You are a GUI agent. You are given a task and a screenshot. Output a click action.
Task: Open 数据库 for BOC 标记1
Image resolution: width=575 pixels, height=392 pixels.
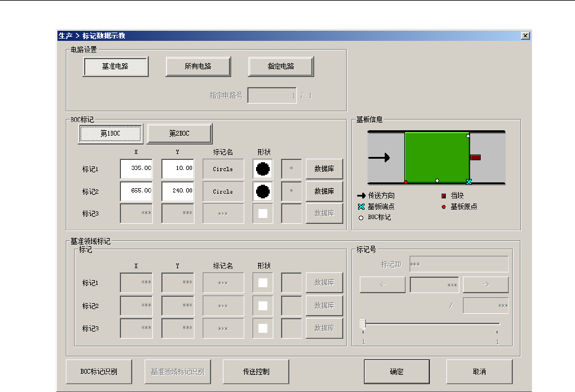pos(324,169)
